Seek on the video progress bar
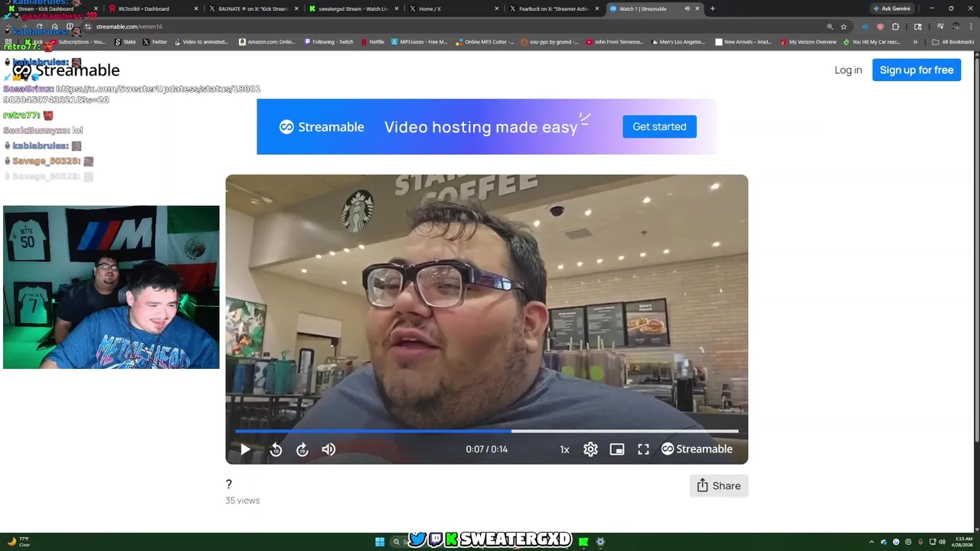The height and width of the screenshot is (551, 980). (x=487, y=432)
